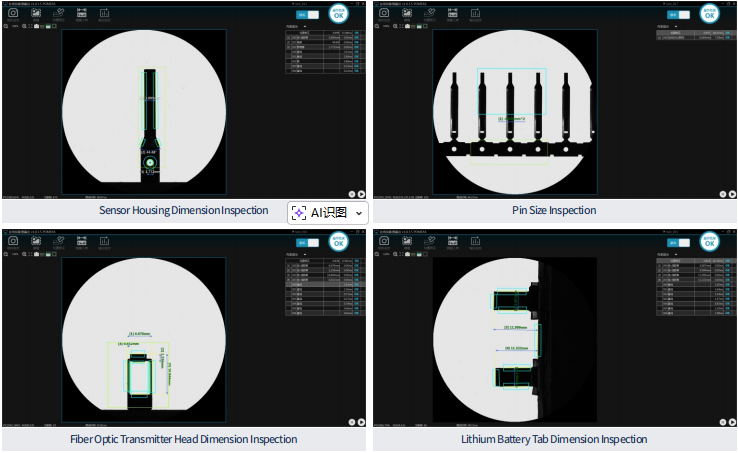Expand the dropdown arrow beside AI识图

[359, 213]
